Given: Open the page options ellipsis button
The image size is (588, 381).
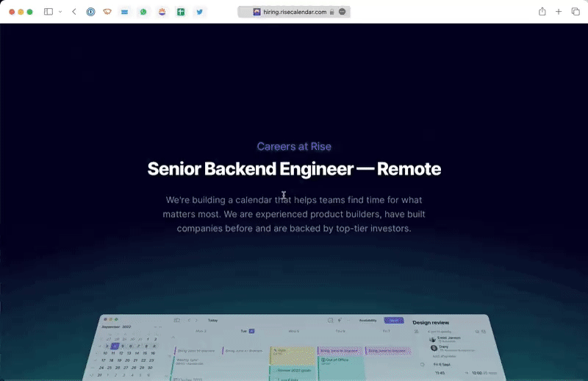Looking at the screenshot, I should click(x=342, y=12).
